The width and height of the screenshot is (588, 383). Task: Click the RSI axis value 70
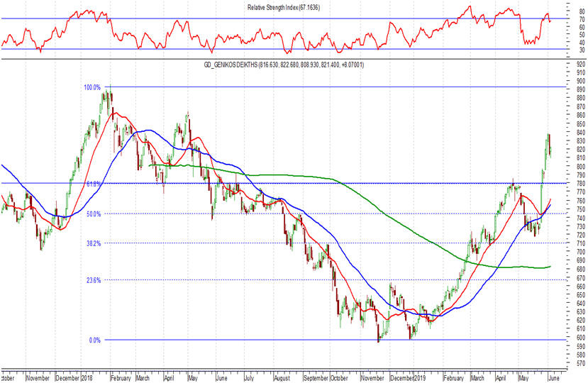[582, 20]
